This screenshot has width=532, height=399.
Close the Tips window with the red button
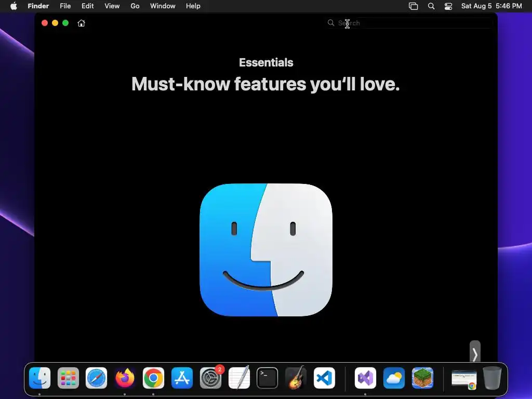point(45,23)
